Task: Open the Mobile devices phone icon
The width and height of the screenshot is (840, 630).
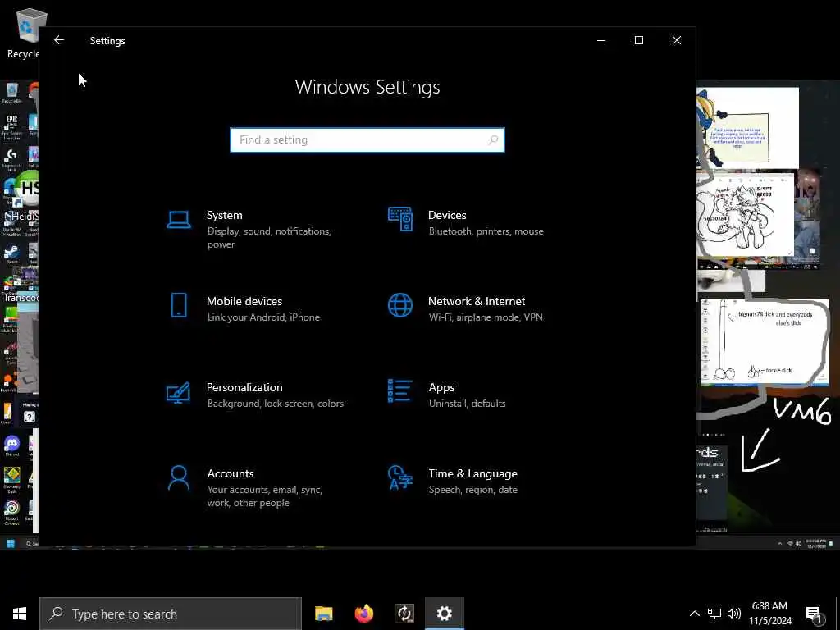Action: (x=178, y=305)
